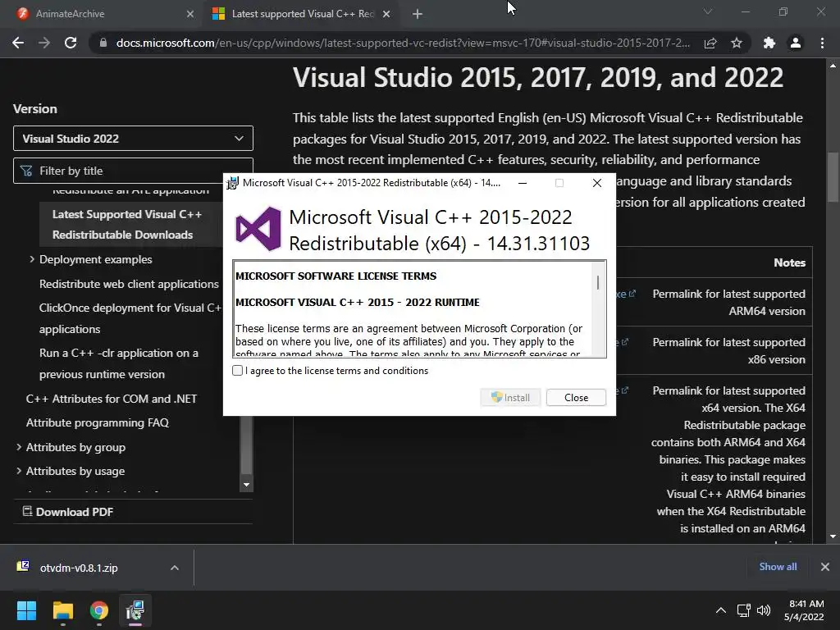Image resolution: width=840 pixels, height=630 pixels.
Task: Click the filter funnel icon in the sidebar
Action: tap(26, 171)
